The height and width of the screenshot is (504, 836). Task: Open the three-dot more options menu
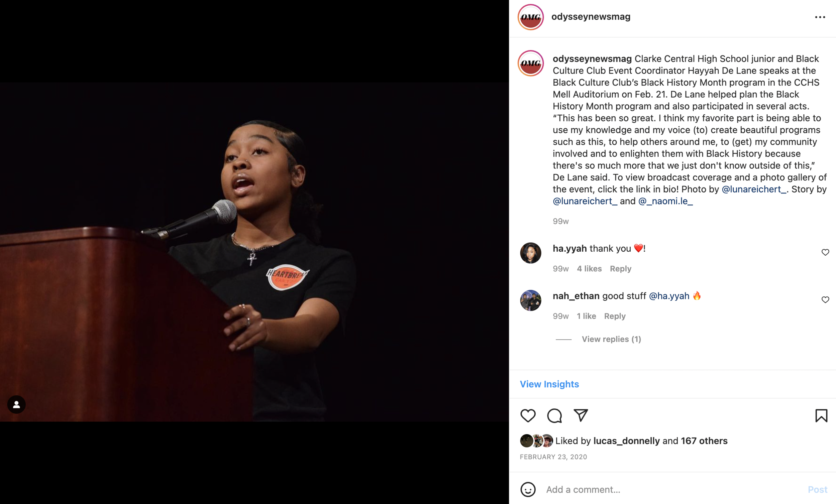click(820, 17)
